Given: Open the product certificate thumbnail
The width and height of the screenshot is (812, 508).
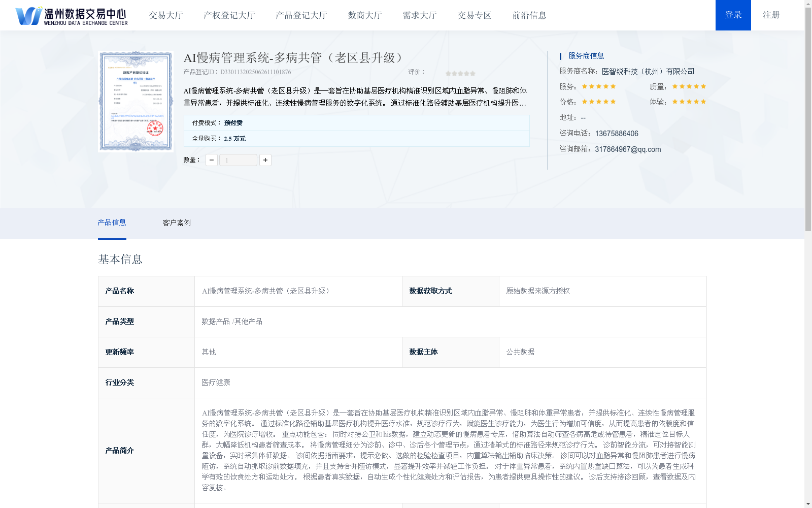Looking at the screenshot, I should [x=136, y=101].
